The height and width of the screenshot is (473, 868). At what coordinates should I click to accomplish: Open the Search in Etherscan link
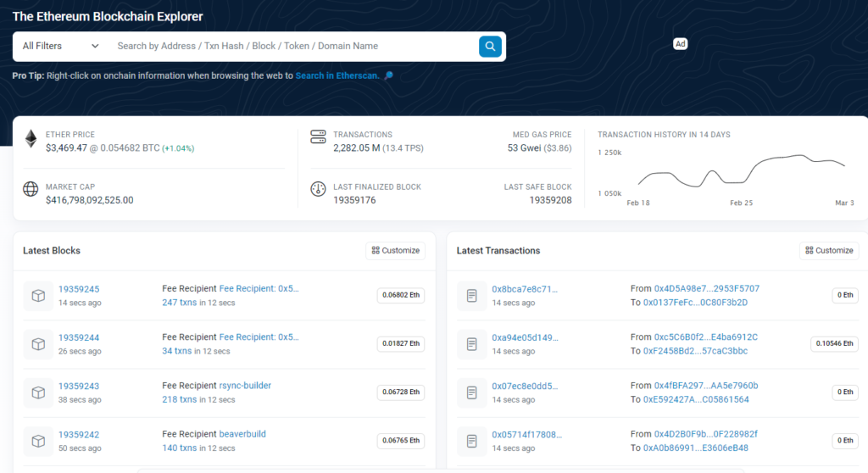point(337,75)
